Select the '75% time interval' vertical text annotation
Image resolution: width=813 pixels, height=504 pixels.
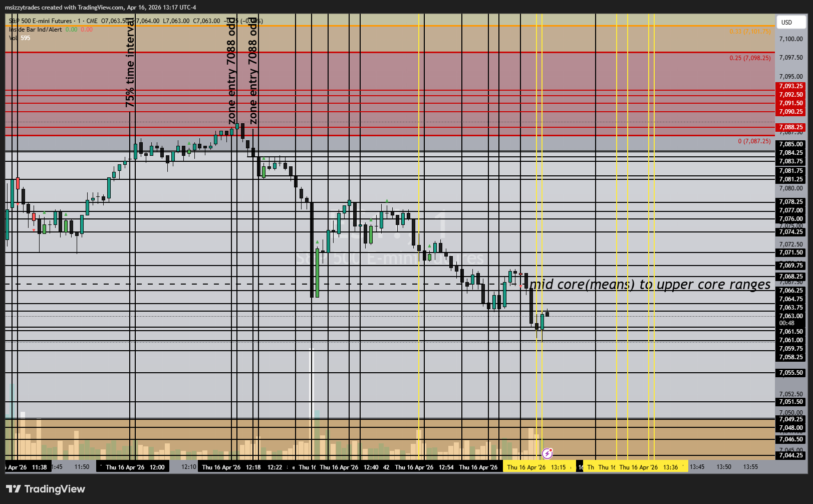pyautogui.click(x=130, y=63)
